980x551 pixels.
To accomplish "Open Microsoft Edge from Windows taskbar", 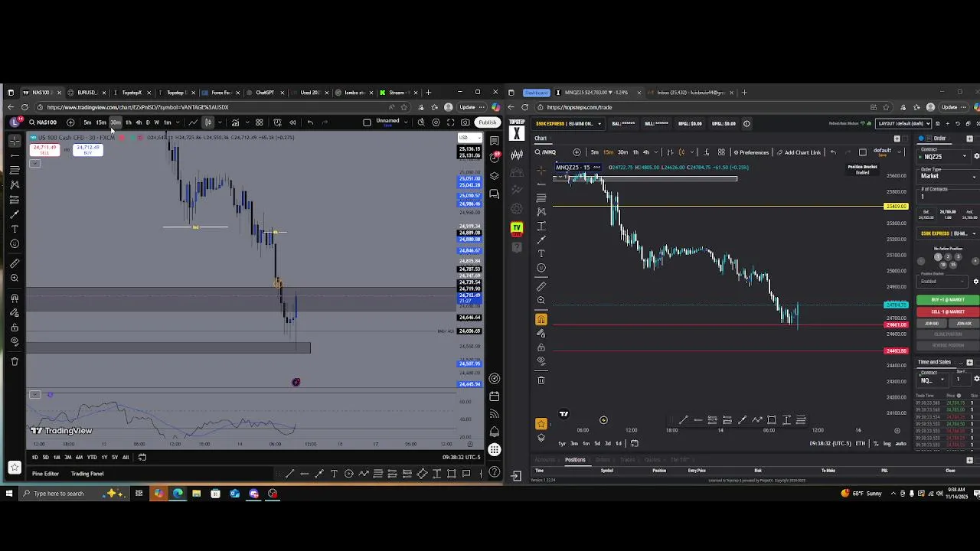I will tap(178, 494).
